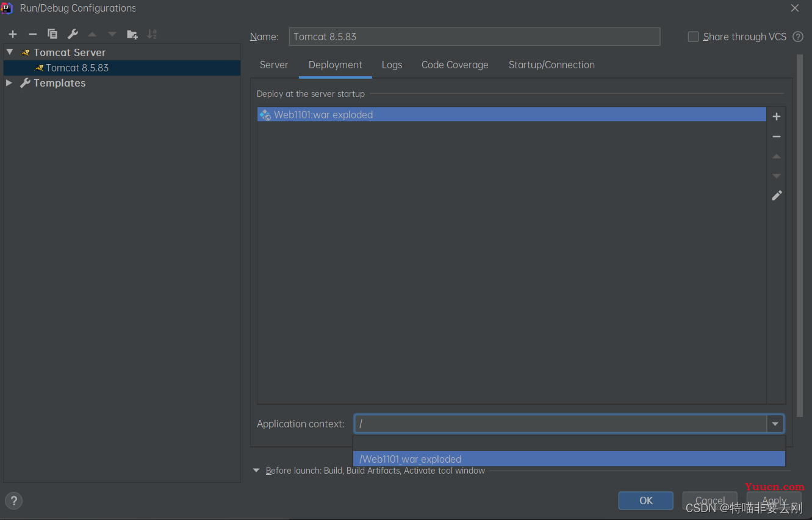Viewport: 812px width, 520px height.
Task: Choose /Web1101_war_exploded context option
Action: pyautogui.click(x=569, y=459)
